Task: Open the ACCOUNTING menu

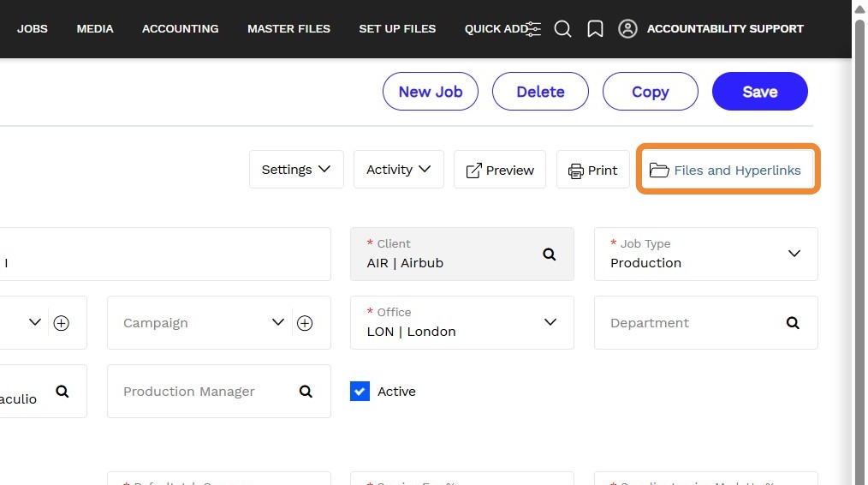Action: coord(180,29)
